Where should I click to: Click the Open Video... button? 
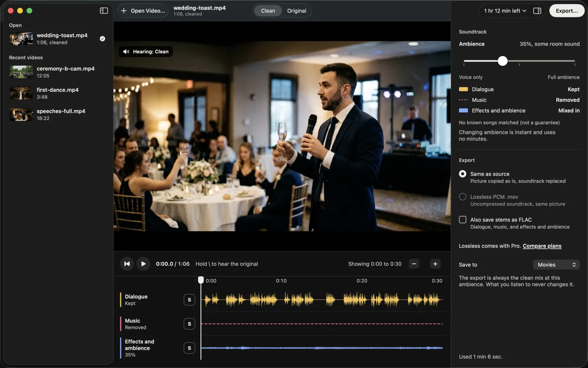pos(143,11)
